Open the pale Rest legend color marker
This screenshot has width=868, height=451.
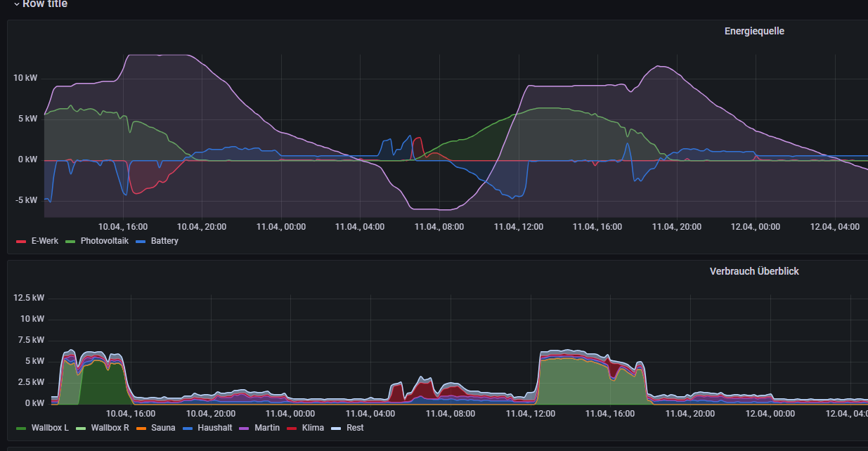(336, 429)
